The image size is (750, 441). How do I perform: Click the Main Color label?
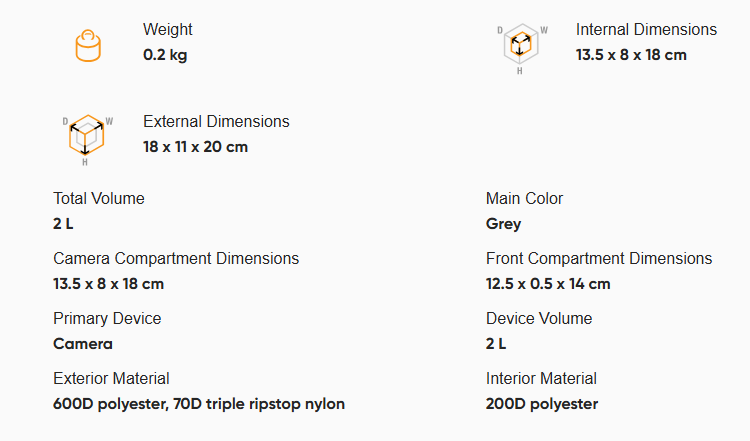[x=524, y=198]
